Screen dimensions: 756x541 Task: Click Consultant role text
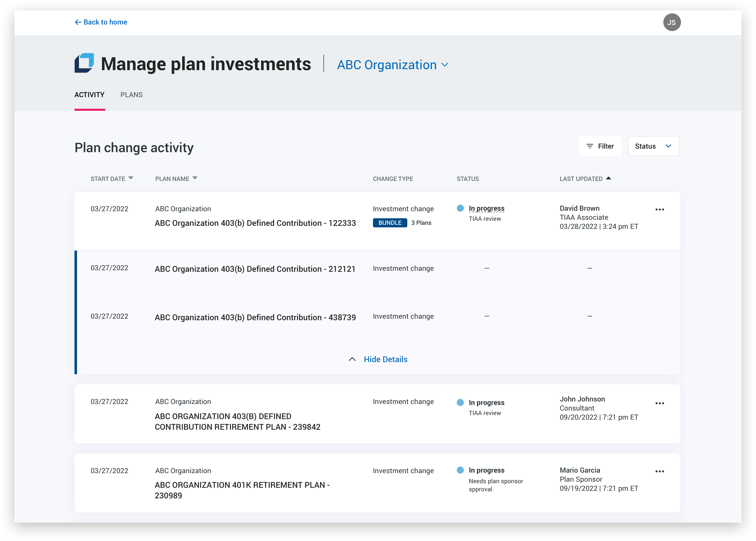[x=577, y=408]
